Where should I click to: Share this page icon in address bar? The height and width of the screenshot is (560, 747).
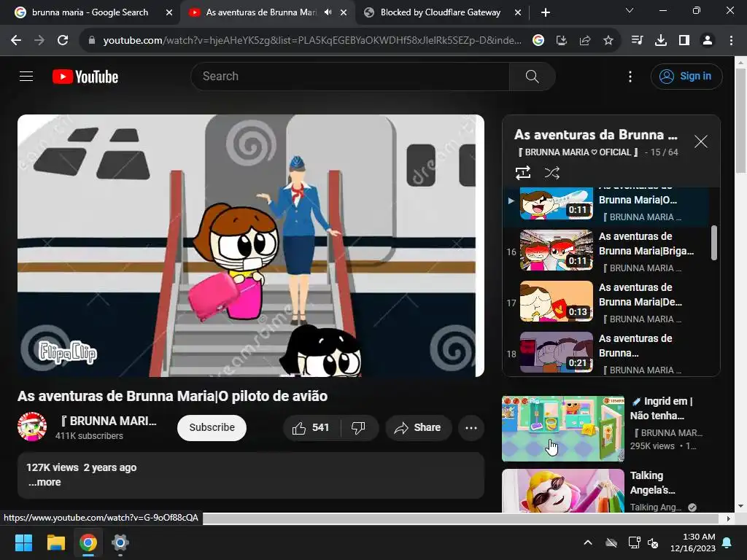[584, 41]
